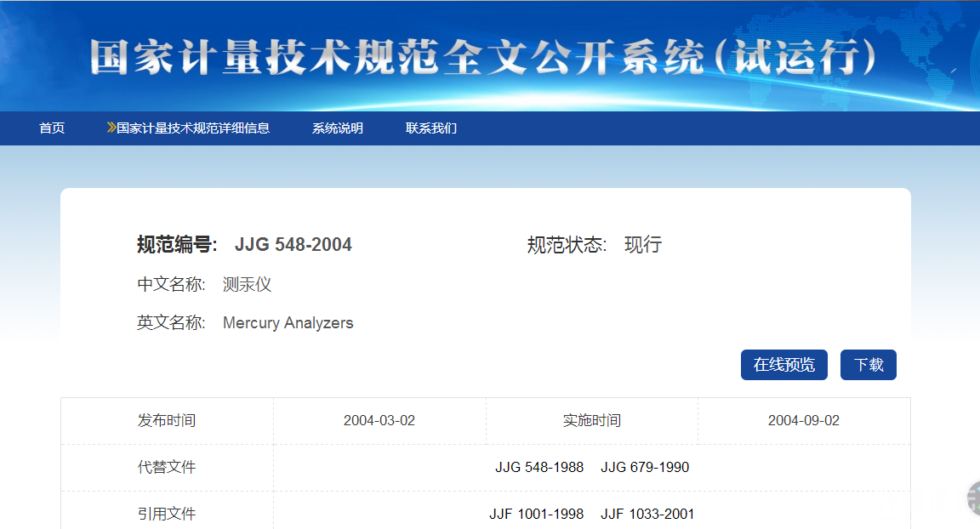Click the 在线预览 button
This screenshot has height=529, width=980.
[784, 365]
